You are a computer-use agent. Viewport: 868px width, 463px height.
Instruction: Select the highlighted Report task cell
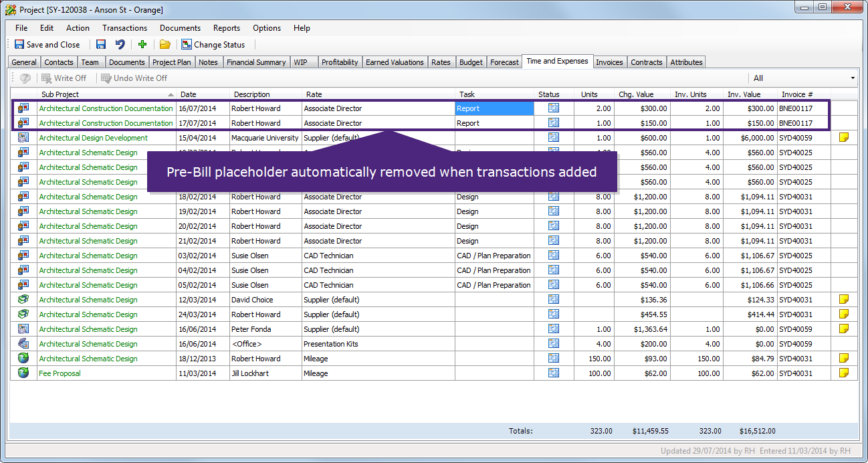point(494,108)
